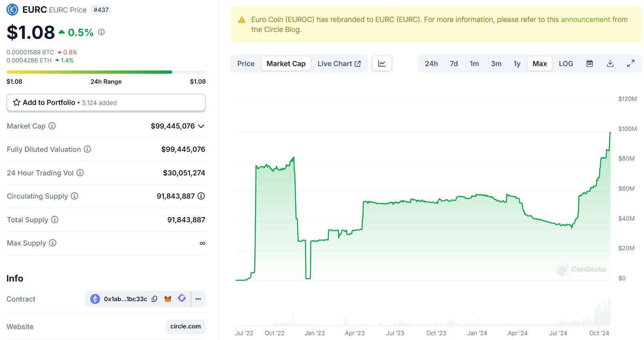This screenshot has height=340, width=644.
Task: Toggle LOG scale on chart
Action: coord(566,63)
